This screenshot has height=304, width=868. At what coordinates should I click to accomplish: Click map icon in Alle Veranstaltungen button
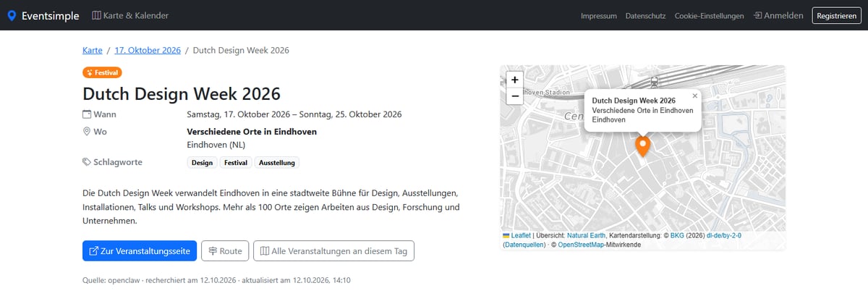[x=265, y=251]
